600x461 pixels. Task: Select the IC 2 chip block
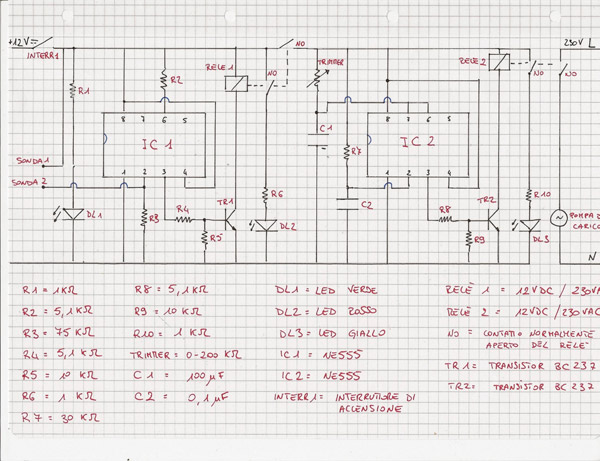click(417, 143)
